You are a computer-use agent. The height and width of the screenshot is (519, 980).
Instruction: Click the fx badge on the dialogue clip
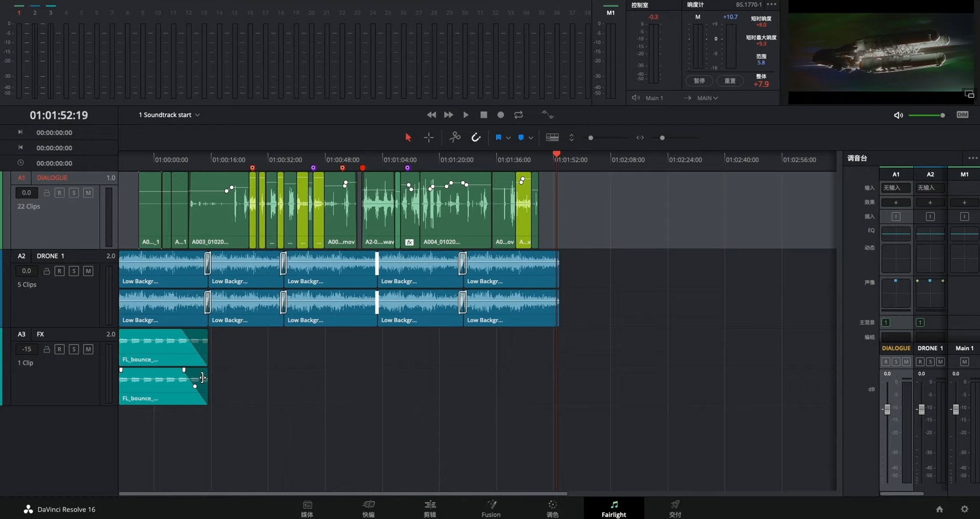tap(409, 242)
